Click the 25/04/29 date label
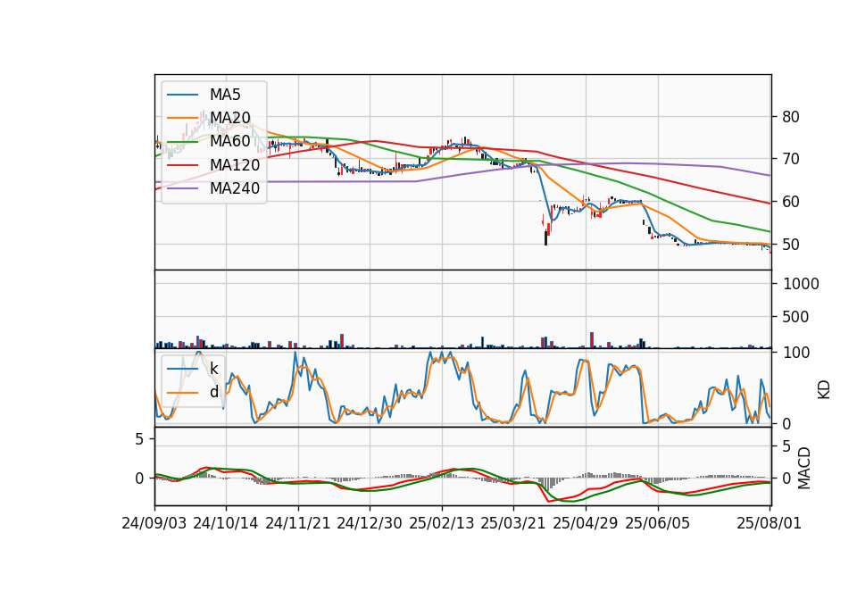 pyautogui.click(x=586, y=523)
